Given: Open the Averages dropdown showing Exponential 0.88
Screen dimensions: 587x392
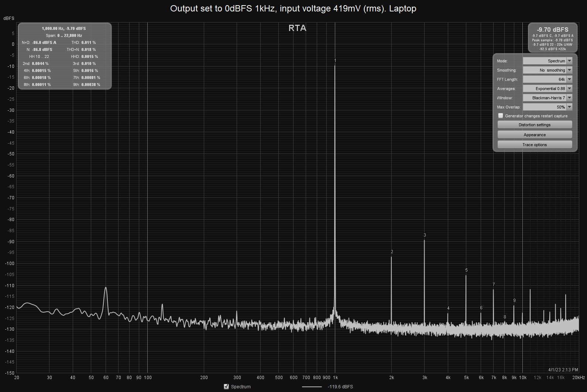Looking at the screenshot, I should click(x=547, y=89).
